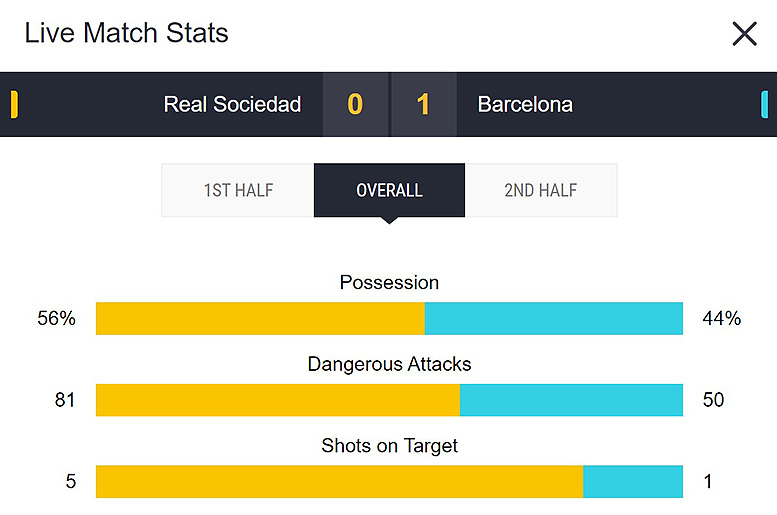Click Real Sociedad's score of 0
The height and width of the screenshot is (515, 777).
[355, 105]
